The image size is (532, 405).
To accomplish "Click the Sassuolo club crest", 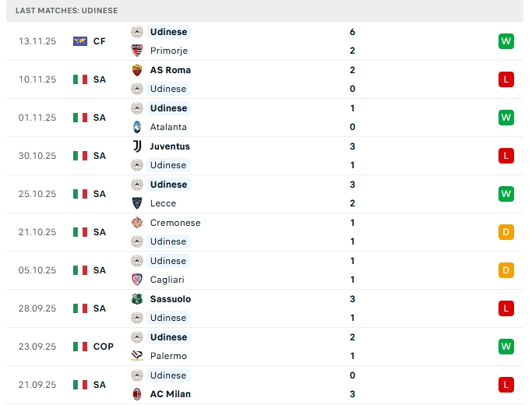I will [137, 299].
